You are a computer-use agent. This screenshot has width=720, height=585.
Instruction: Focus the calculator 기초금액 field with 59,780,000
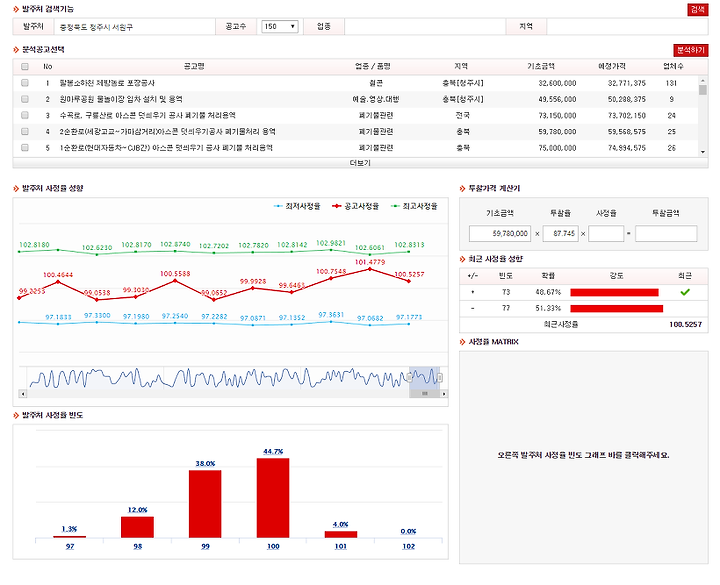(500, 233)
